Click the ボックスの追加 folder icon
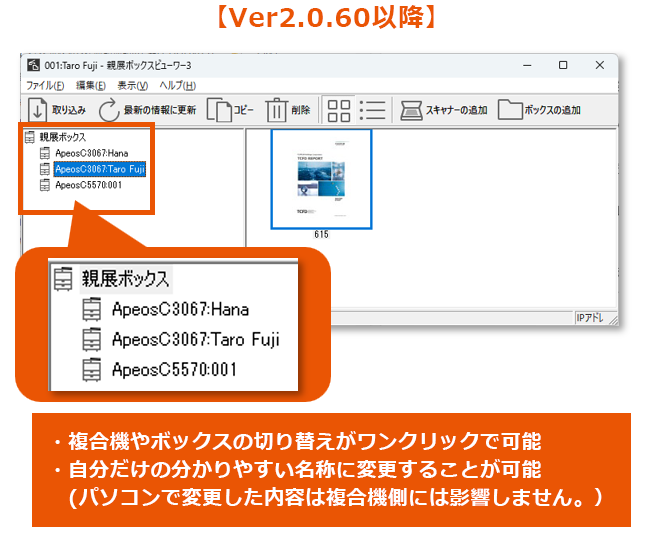This screenshot has width=652, height=543. point(510,109)
